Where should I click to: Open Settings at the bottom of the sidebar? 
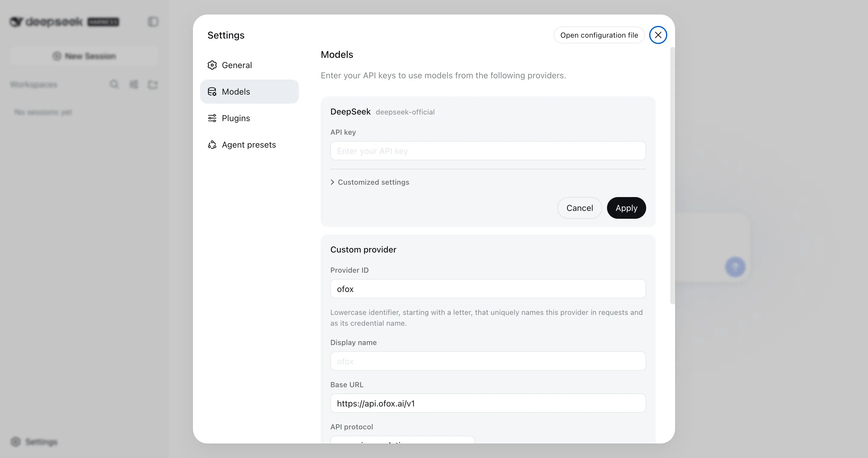[34, 441]
